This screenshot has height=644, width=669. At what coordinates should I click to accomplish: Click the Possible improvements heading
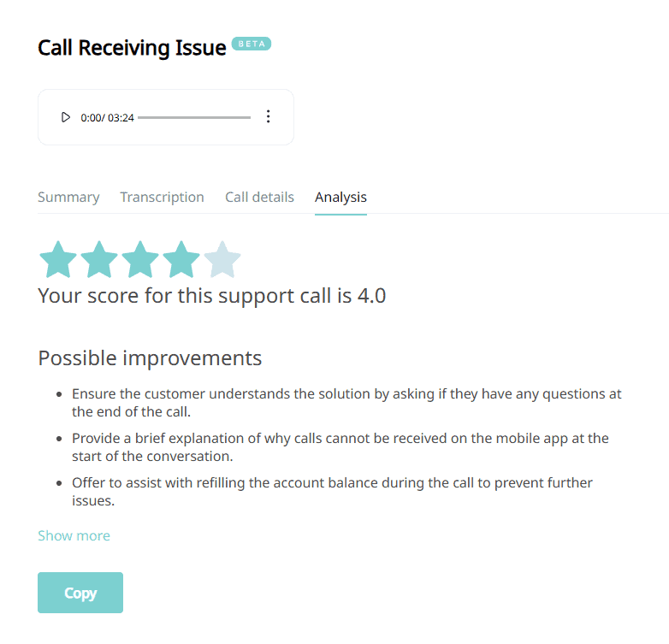click(150, 357)
